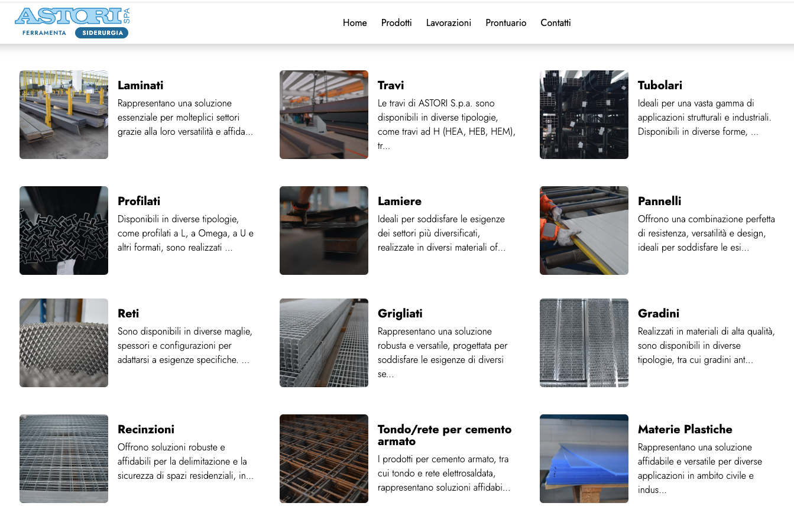Open the Reti mesh thumbnail
Image resolution: width=794 pixels, height=532 pixels.
point(64,343)
